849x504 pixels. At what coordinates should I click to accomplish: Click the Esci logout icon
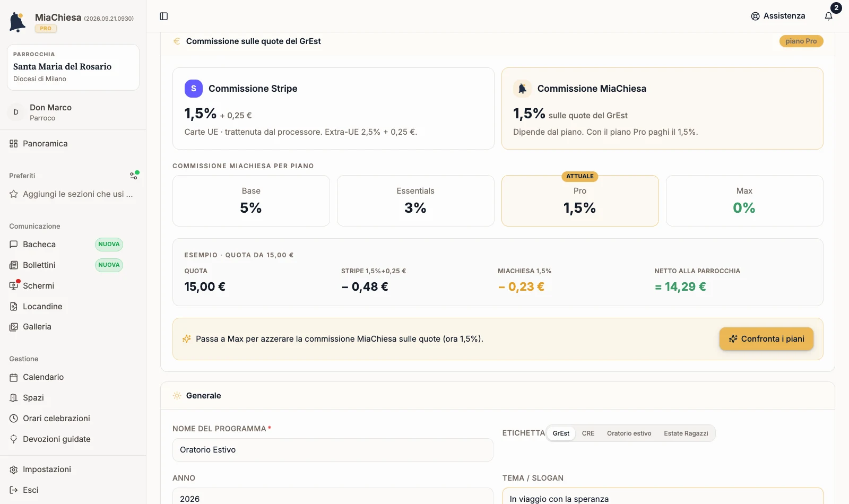[x=14, y=490]
